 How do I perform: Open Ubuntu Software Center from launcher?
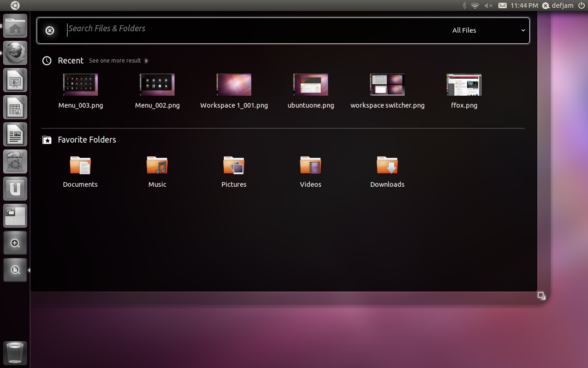coord(15,161)
